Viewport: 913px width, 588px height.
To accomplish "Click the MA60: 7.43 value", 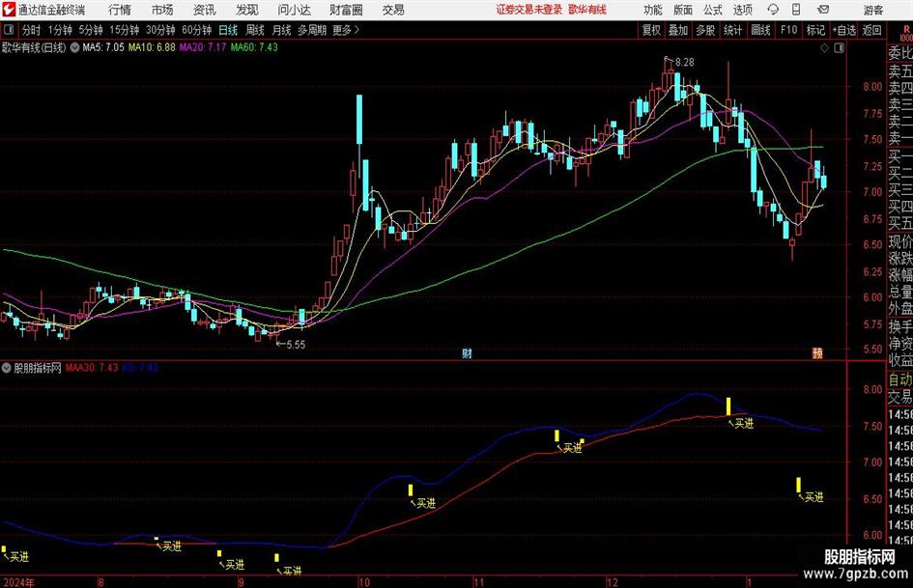I will (254, 47).
